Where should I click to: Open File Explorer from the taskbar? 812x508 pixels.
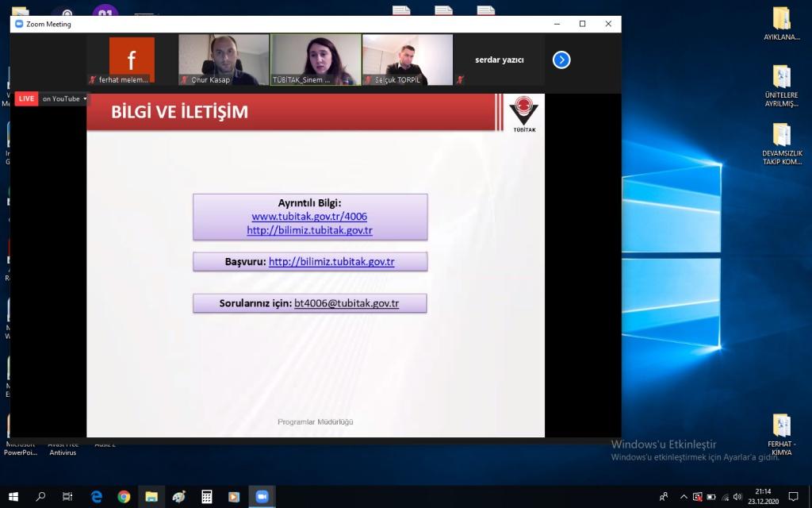click(x=151, y=497)
